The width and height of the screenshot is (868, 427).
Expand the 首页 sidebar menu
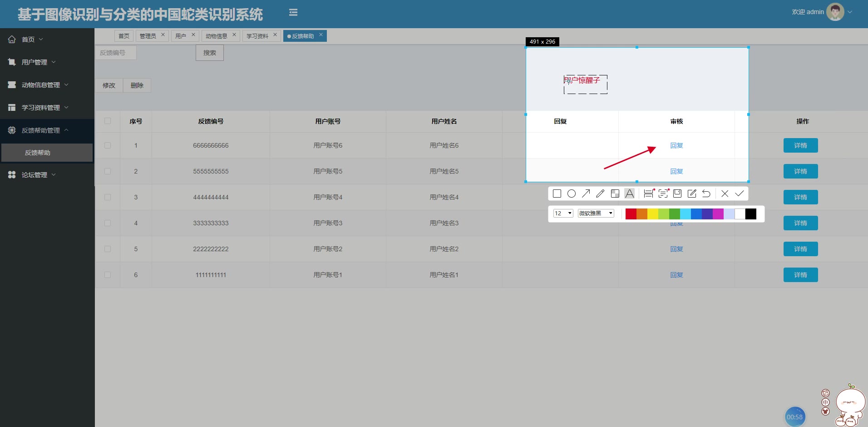(x=47, y=40)
